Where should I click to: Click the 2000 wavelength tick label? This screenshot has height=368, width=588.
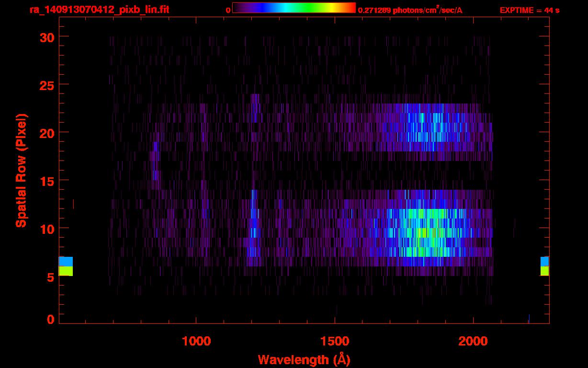click(x=473, y=341)
